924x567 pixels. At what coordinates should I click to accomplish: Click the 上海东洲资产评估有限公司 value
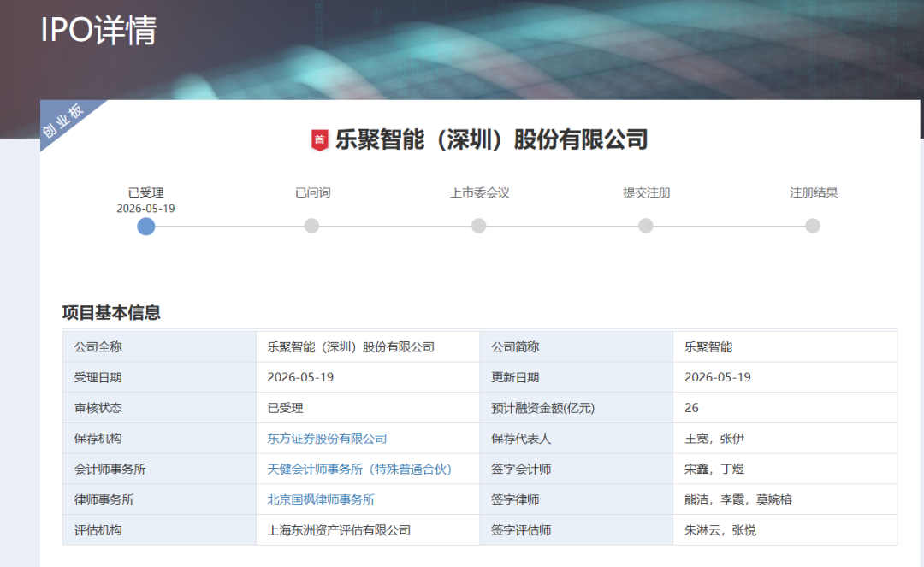coord(339,530)
